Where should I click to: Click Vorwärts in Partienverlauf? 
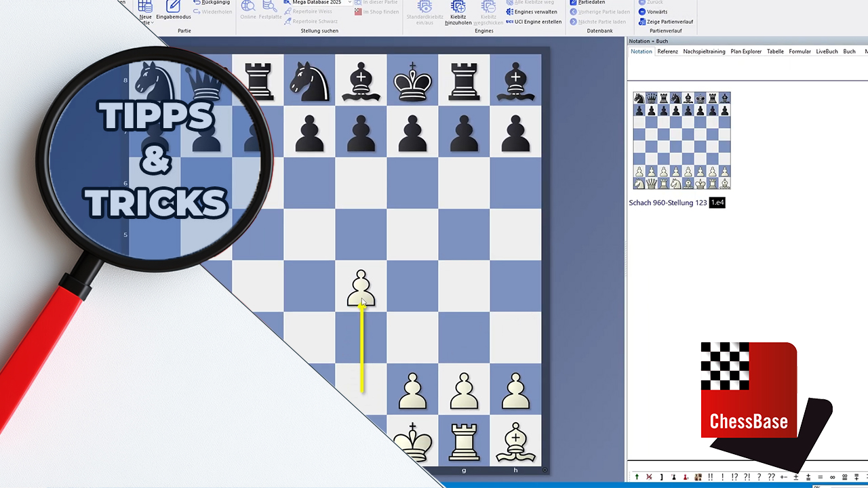(653, 12)
